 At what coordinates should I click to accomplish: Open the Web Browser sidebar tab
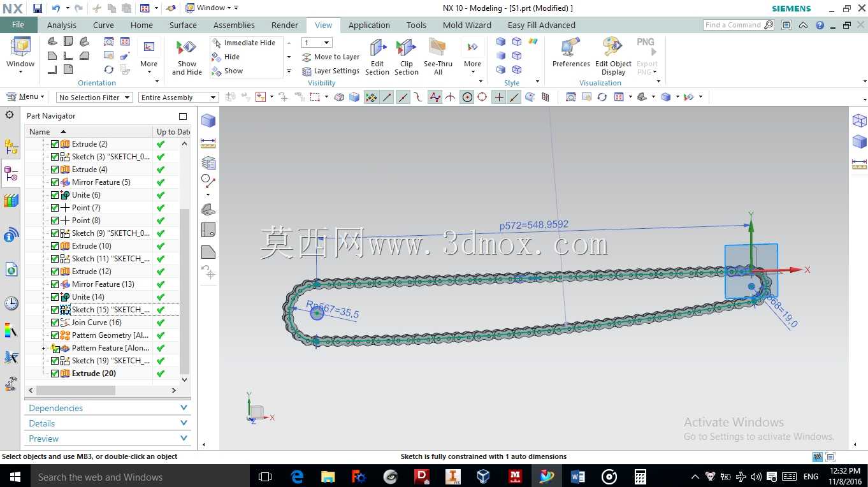coord(11,270)
